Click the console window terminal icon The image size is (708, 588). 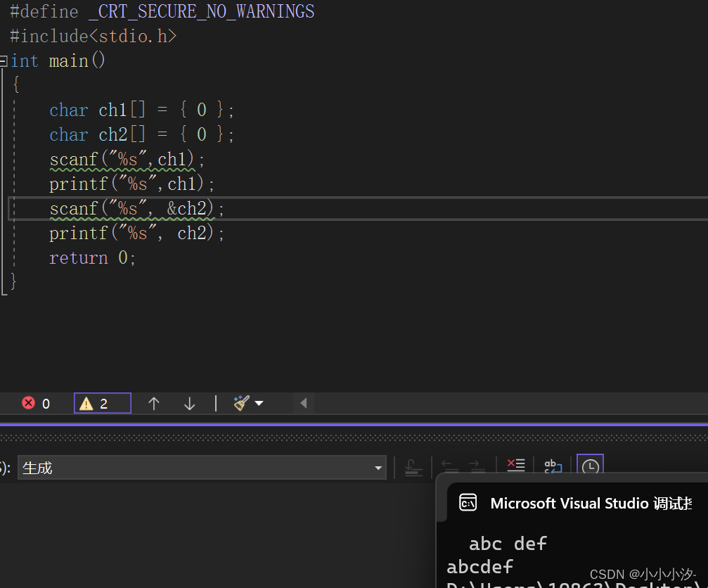pyautogui.click(x=468, y=502)
